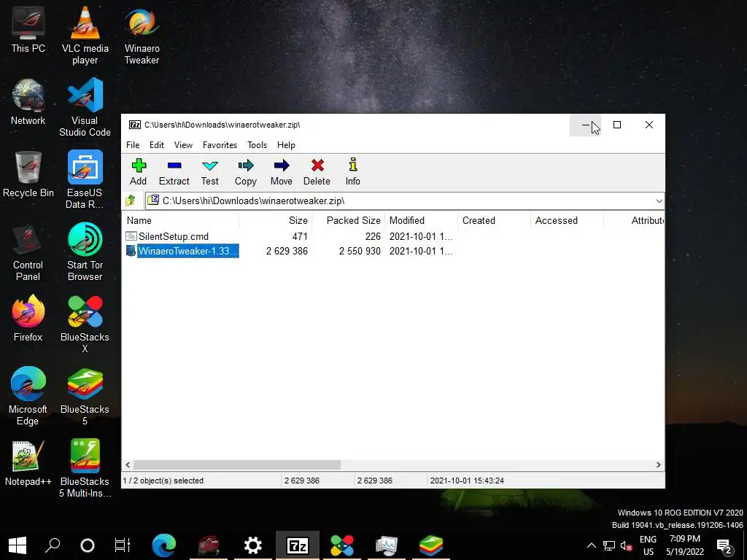The height and width of the screenshot is (560, 747).
Task: Click the Extract toolbar icon
Action: click(x=174, y=172)
